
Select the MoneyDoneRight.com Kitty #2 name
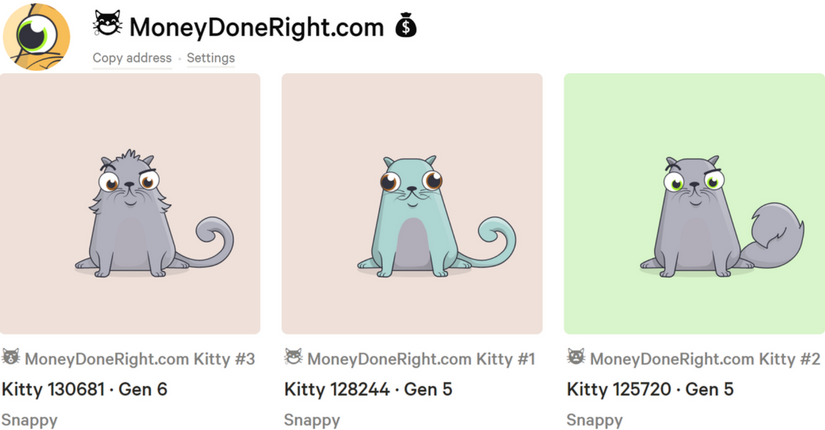pos(705,359)
